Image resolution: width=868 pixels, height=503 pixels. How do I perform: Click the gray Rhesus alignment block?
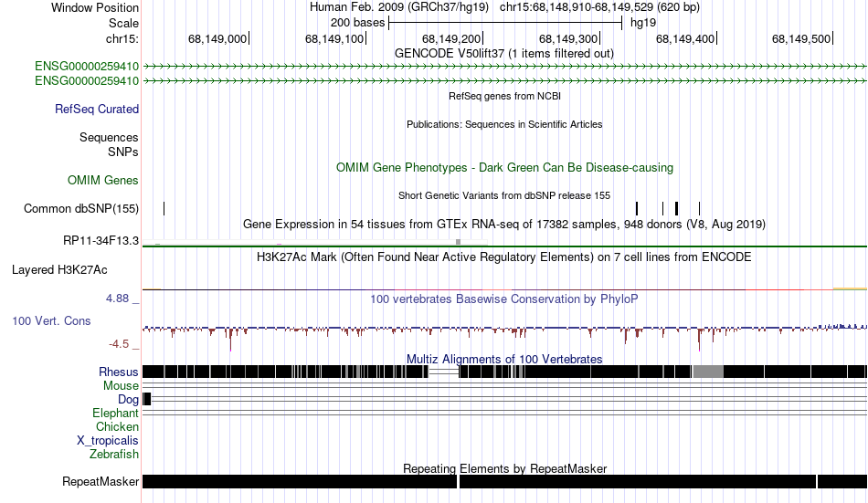[x=708, y=372]
